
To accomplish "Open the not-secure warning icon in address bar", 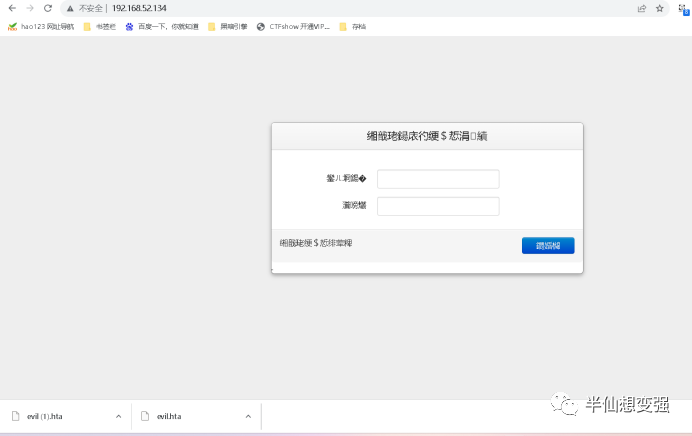I will coord(70,8).
